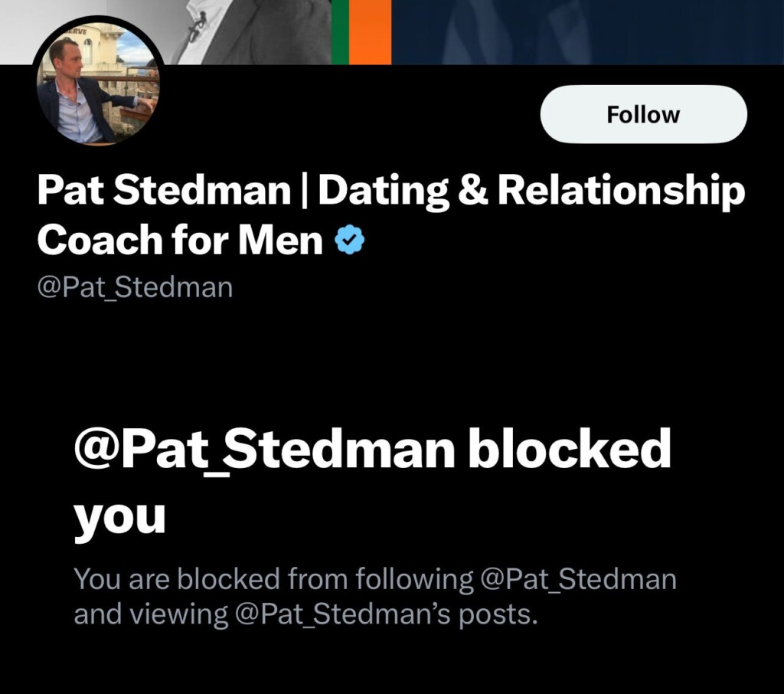Open the profile header banner image
This screenshot has height=694, width=784.
(392, 32)
